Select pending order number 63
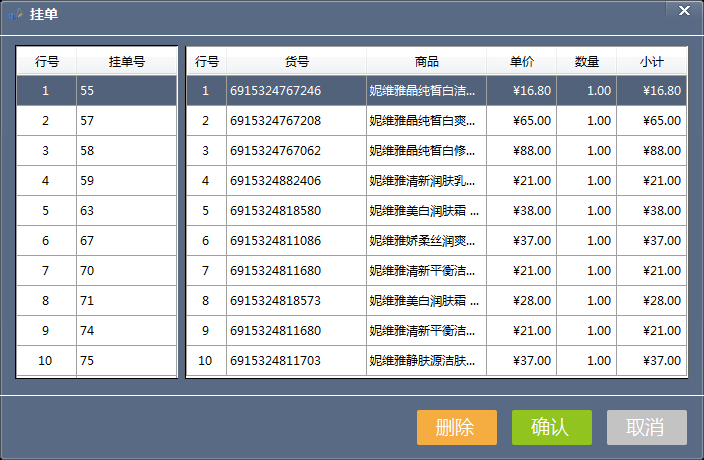The image size is (704, 460). [126, 211]
